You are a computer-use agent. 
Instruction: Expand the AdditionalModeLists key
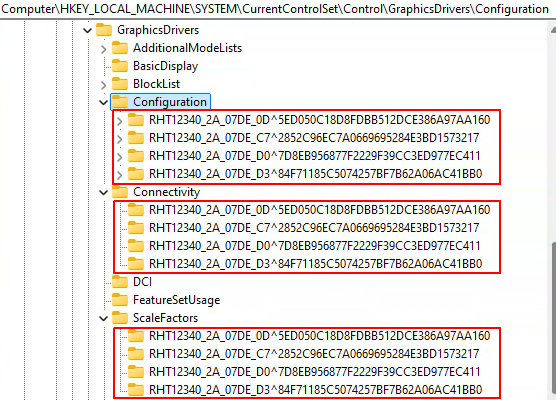(103, 49)
